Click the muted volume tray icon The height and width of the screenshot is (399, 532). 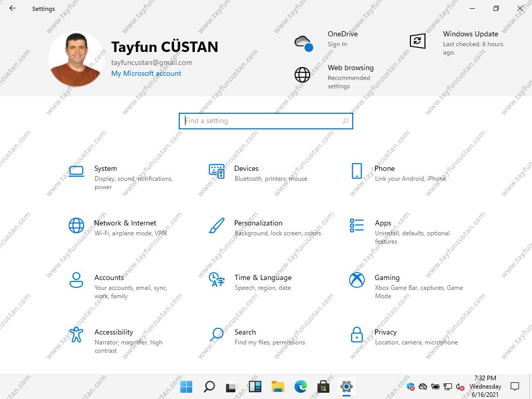[460, 387]
